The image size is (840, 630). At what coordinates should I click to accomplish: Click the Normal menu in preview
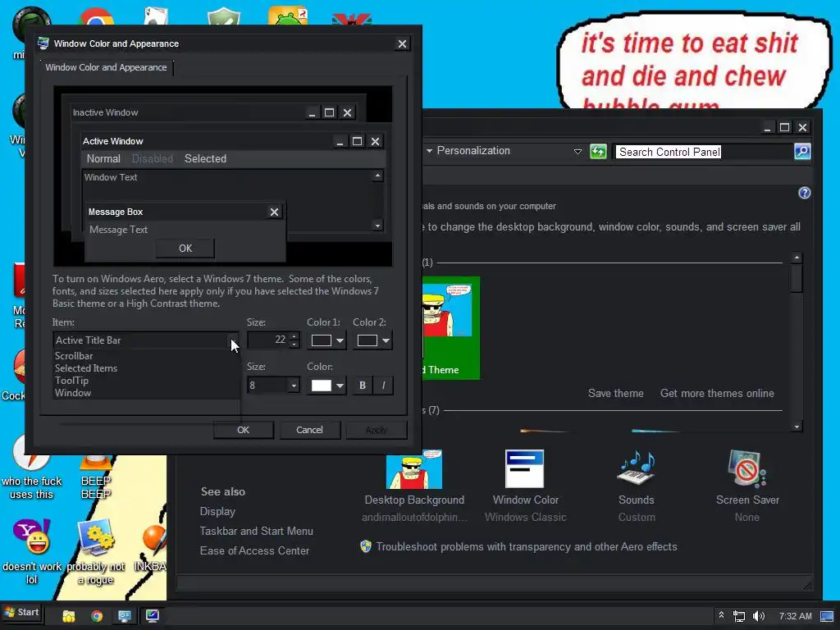coord(103,158)
